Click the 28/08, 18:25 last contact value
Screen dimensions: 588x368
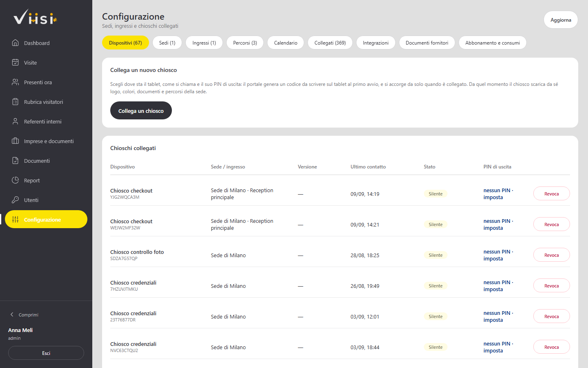click(365, 255)
